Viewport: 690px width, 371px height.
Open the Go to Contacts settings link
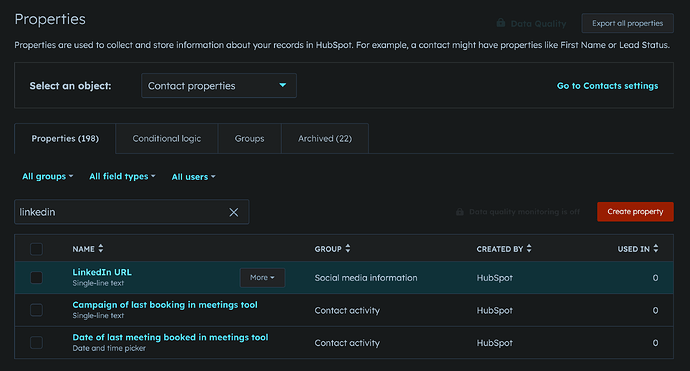pyautogui.click(x=608, y=86)
